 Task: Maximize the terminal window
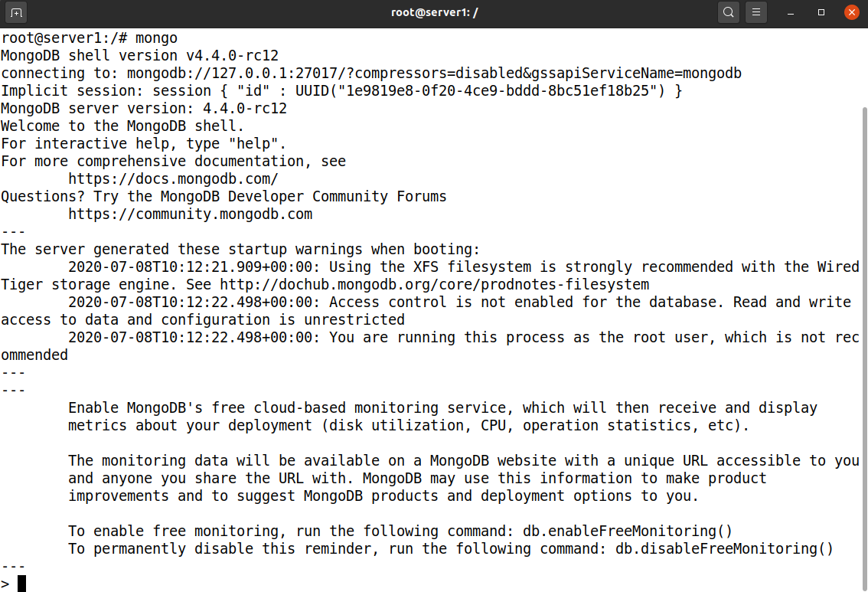coord(821,12)
